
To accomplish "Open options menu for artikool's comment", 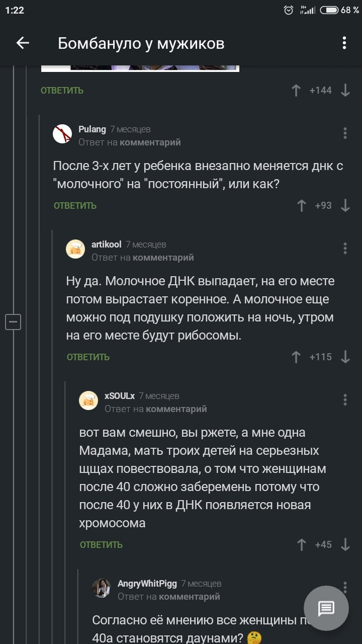I will pyautogui.click(x=345, y=248).
